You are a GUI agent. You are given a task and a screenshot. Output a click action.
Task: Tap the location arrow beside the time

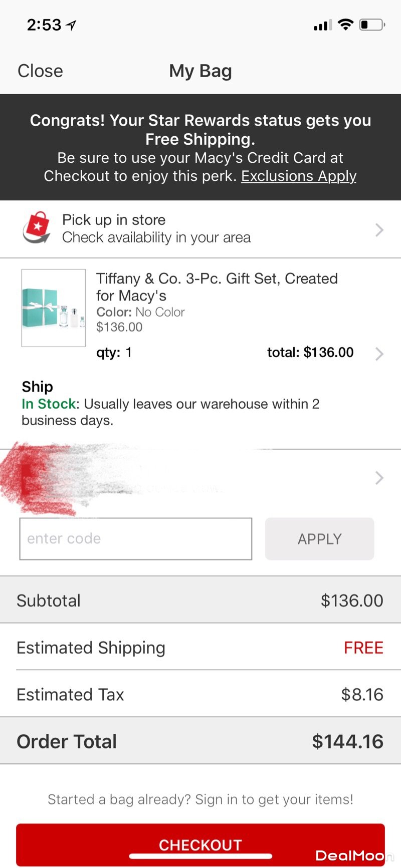point(72,25)
